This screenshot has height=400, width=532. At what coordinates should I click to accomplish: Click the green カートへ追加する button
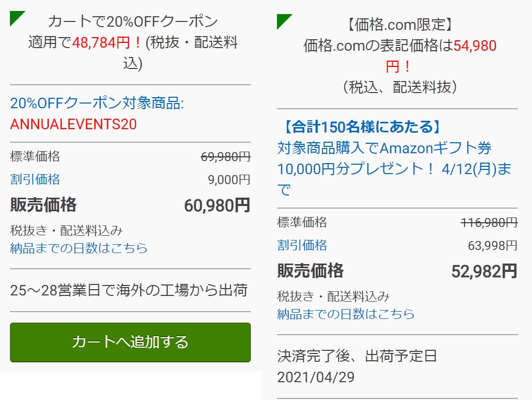click(x=130, y=342)
